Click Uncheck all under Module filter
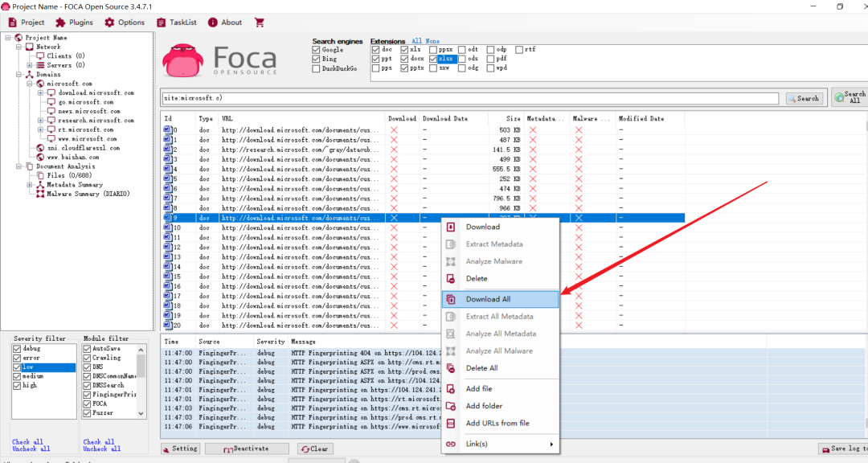The height and width of the screenshot is (463, 868). click(x=102, y=449)
